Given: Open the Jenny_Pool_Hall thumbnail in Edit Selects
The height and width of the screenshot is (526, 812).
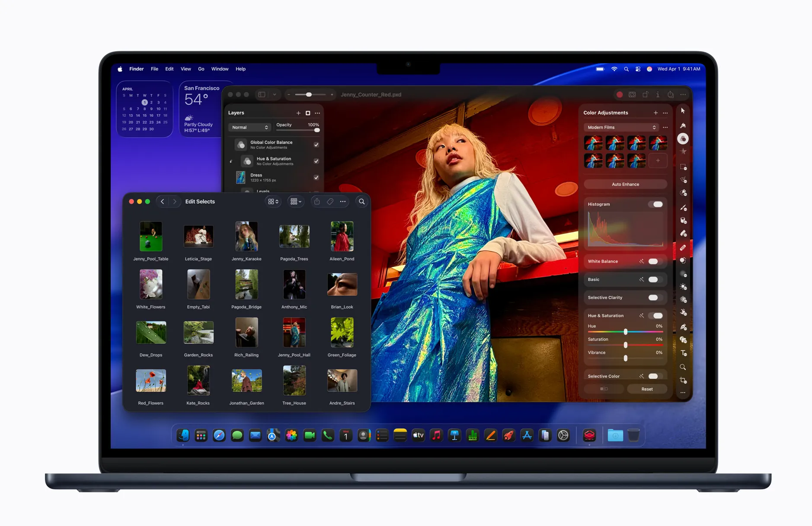Looking at the screenshot, I should (294, 332).
